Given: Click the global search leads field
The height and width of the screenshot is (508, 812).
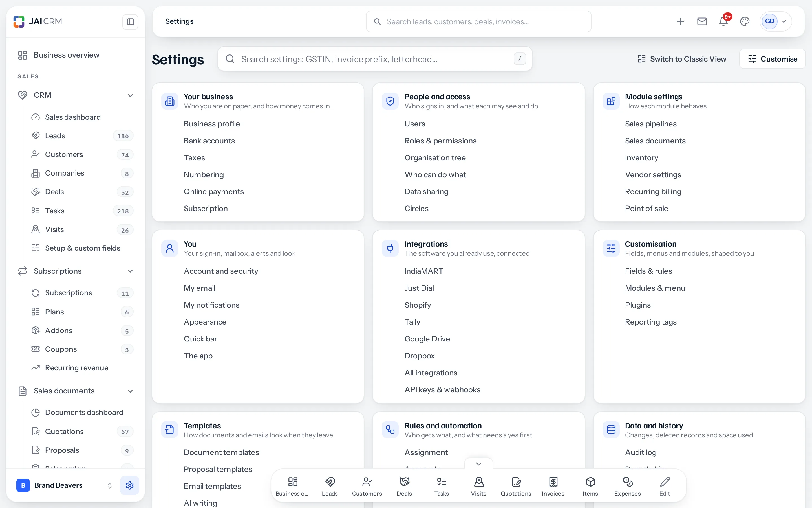Looking at the screenshot, I should point(478,21).
